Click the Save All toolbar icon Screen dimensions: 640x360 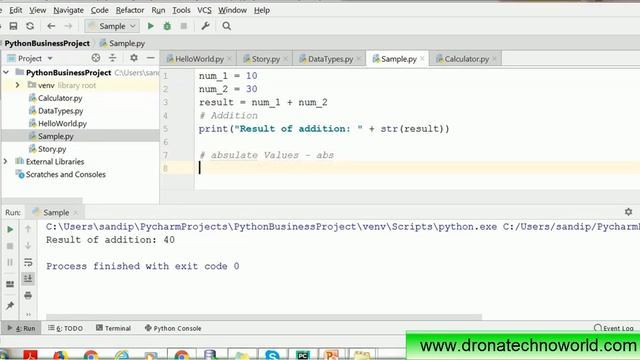(x=13, y=26)
